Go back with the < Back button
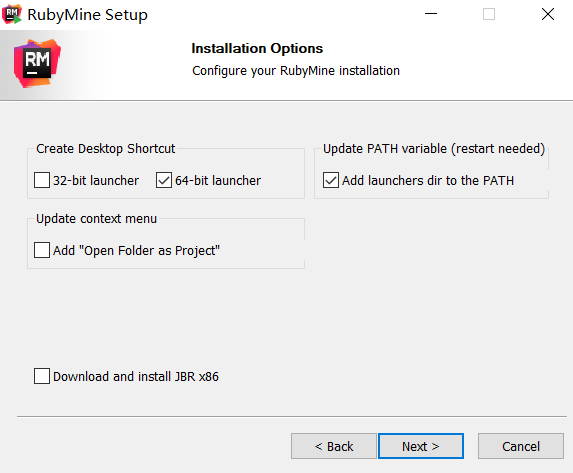573x473 pixels. [334, 446]
